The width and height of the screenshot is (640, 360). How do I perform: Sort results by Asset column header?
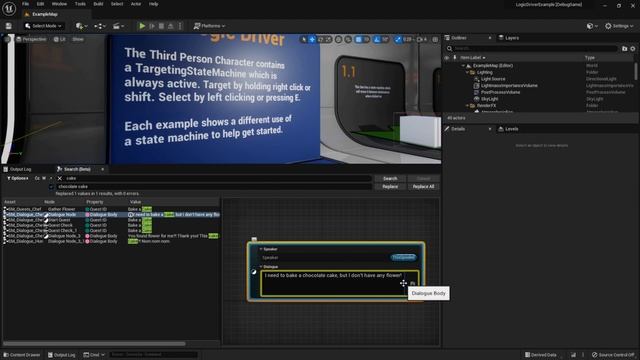click(10, 202)
